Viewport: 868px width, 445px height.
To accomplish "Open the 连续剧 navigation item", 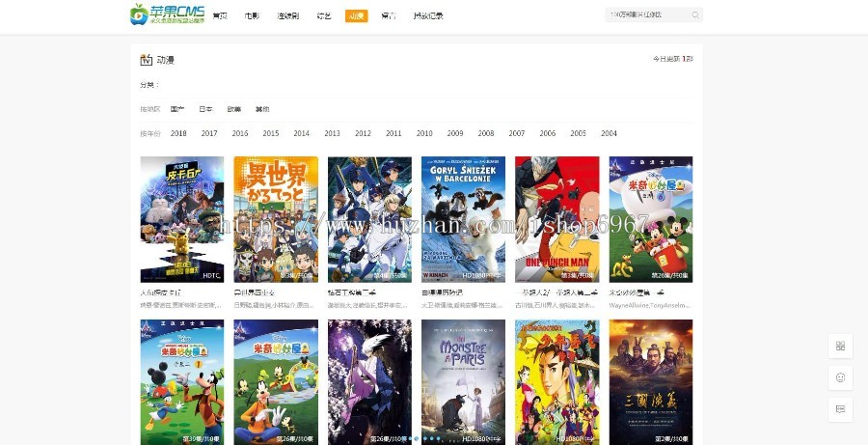I will tap(287, 16).
